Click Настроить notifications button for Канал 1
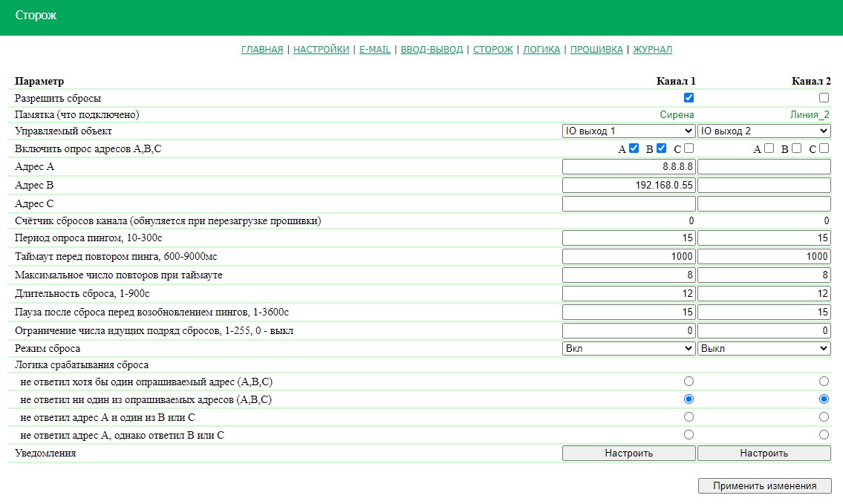This screenshot has width=843, height=504. click(x=629, y=454)
